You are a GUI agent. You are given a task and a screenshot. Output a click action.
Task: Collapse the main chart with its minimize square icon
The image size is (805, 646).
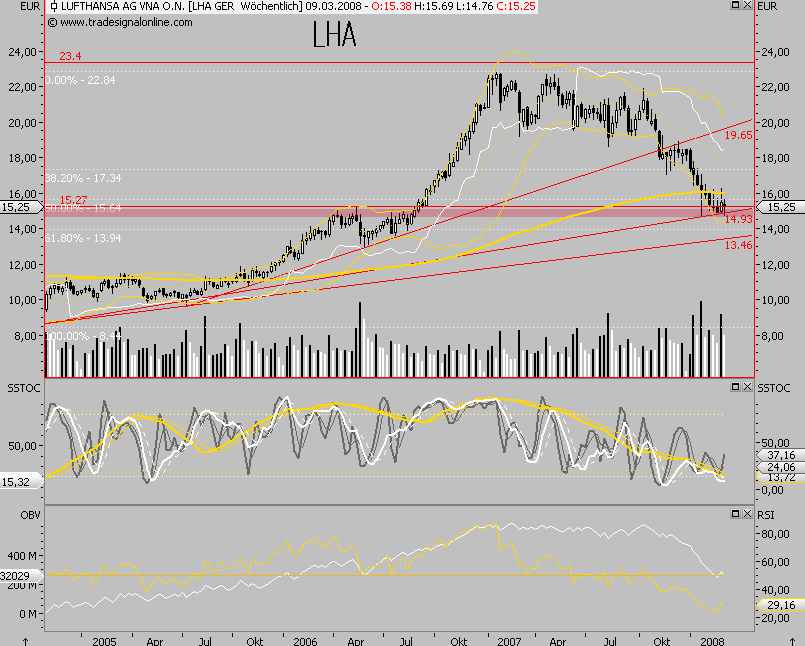(x=735, y=6)
